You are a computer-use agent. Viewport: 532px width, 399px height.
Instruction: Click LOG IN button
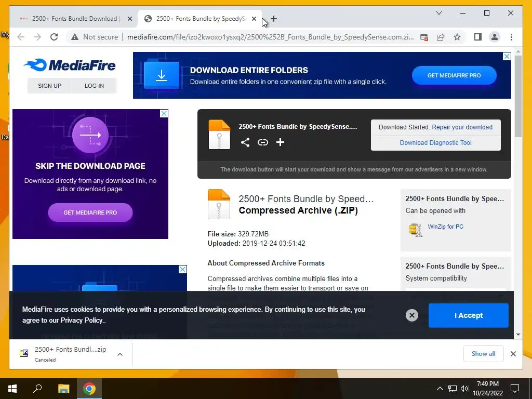[x=94, y=86]
